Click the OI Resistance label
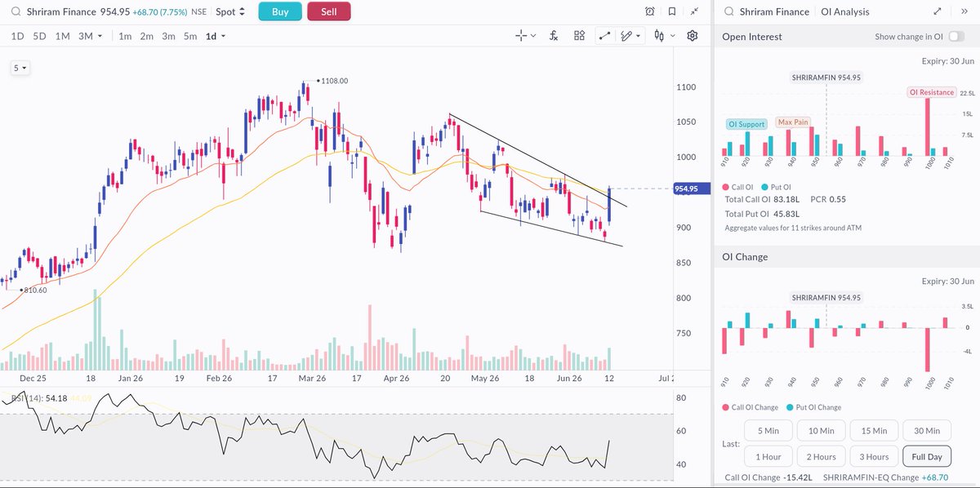The image size is (980, 488). point(932,92)
